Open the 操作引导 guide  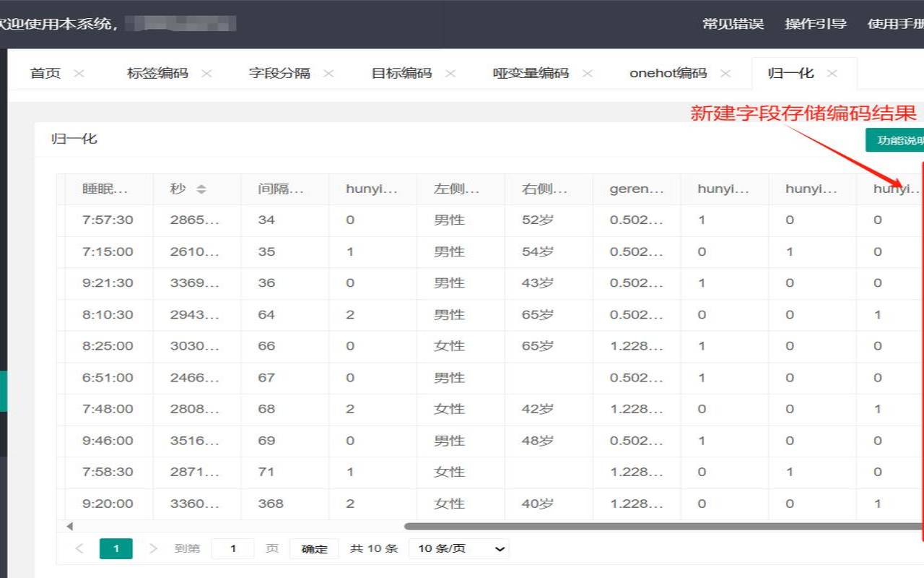816,23
